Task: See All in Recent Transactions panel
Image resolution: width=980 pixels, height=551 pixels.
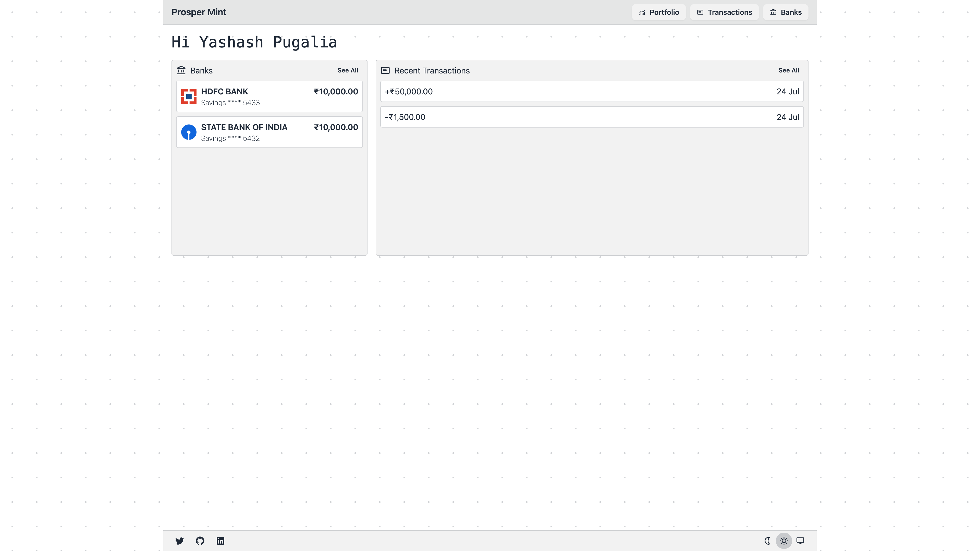Action: (x=789, y=70)
